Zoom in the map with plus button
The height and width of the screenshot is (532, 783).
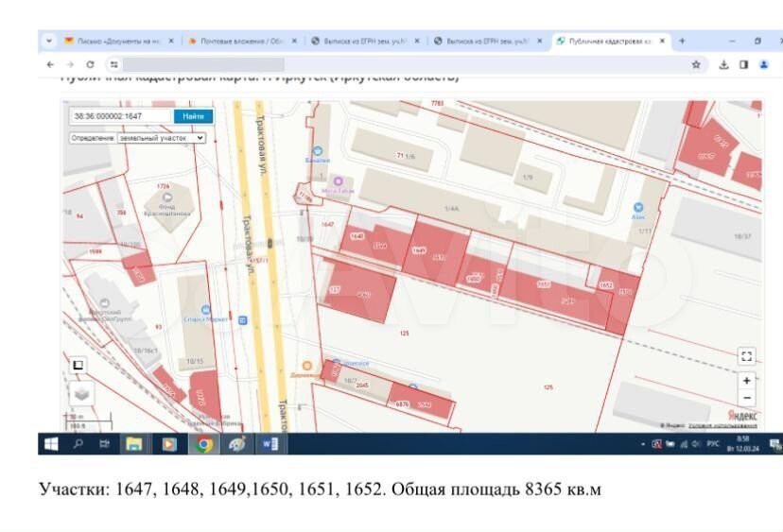pos(747,380)
